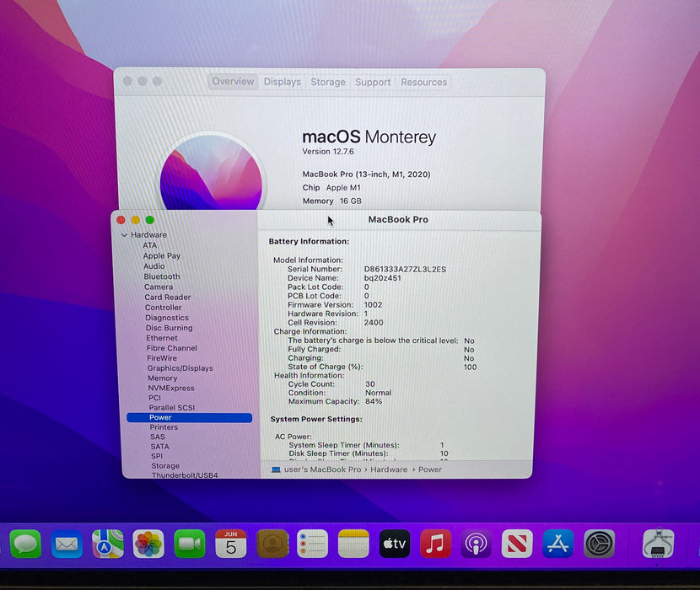Screen dimensions: 700x590
Task: Open the Contacts app icon
Action: coord(272,544)
